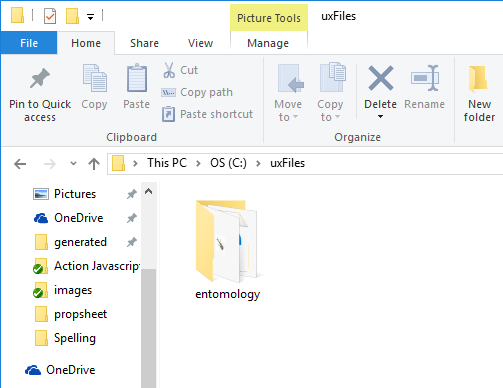503x388 pixels.
Task: Click the Rename icon
Action: (425, 78)
